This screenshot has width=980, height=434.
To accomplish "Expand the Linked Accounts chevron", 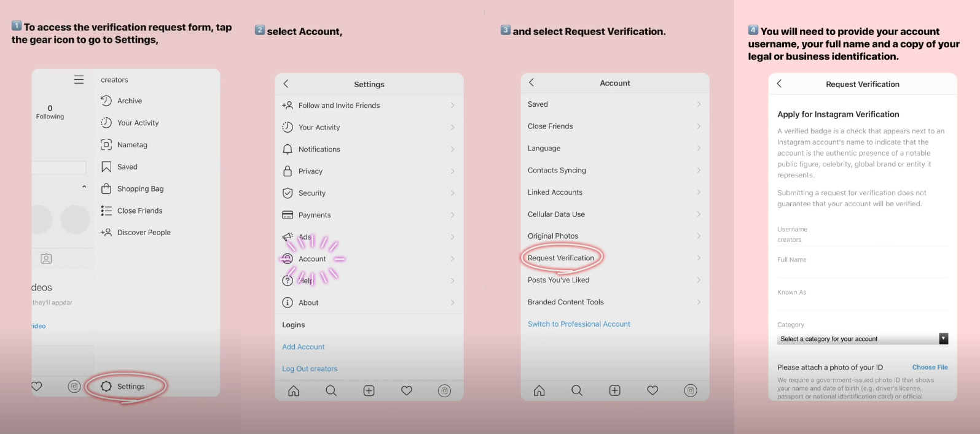I will tap(699, 192).
